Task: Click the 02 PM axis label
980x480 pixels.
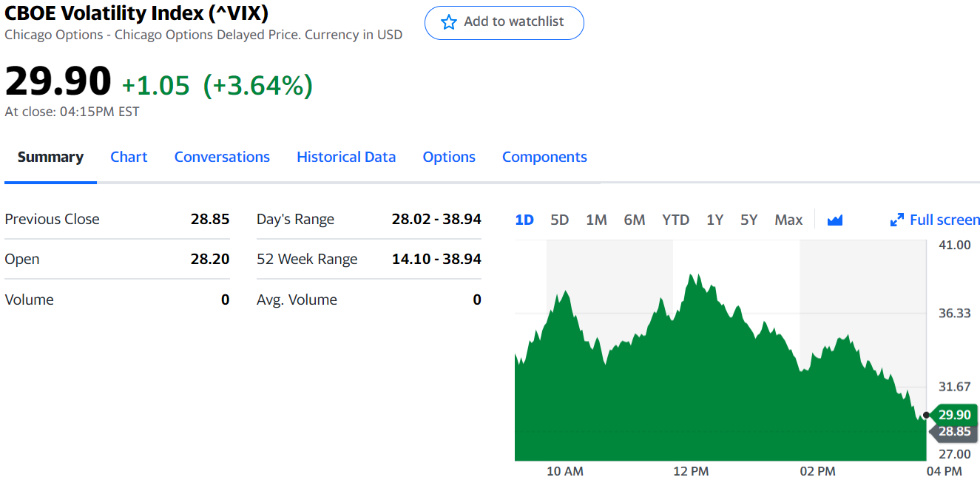Action: point(817,471)
